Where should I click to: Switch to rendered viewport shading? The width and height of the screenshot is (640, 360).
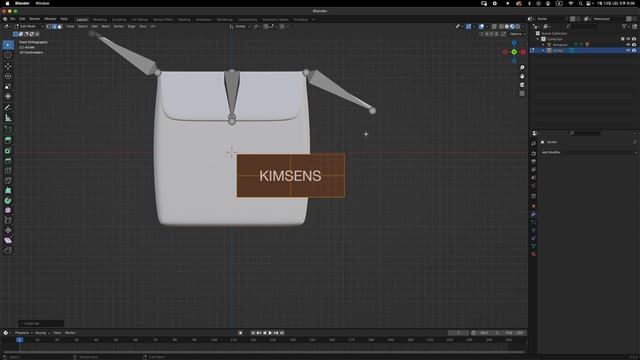pyautogui.click(x=518, y=27)
